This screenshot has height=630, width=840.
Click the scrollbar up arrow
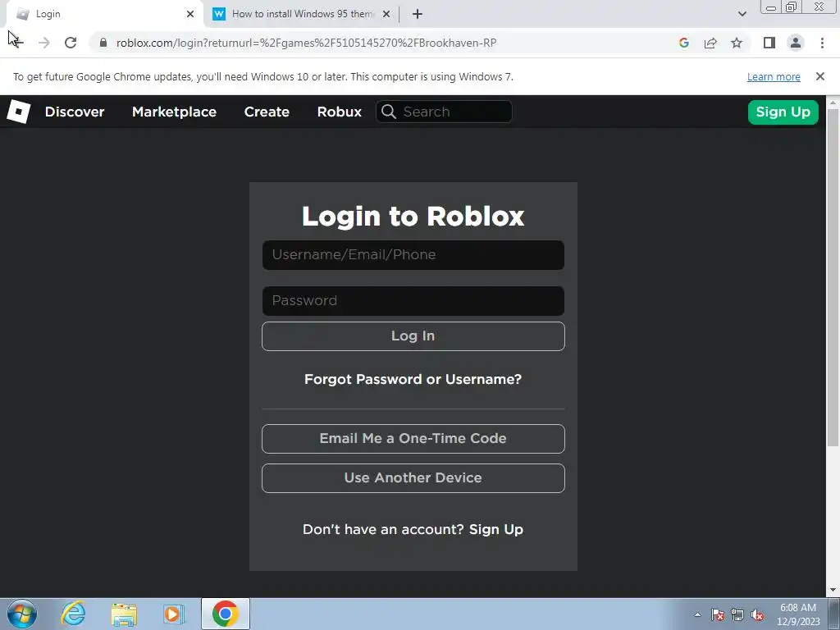[833, 102]
